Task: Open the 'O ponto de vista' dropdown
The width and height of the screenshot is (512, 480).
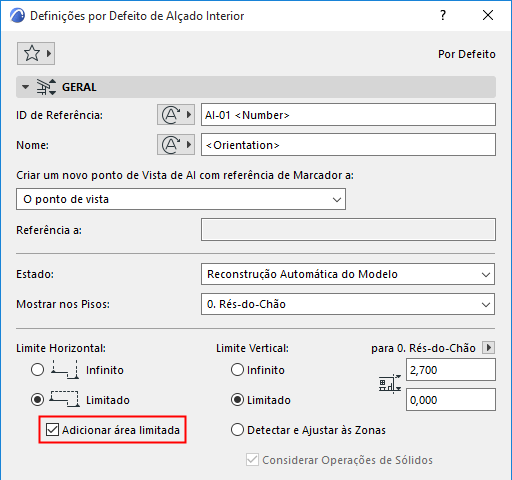Action: (181, 199)
